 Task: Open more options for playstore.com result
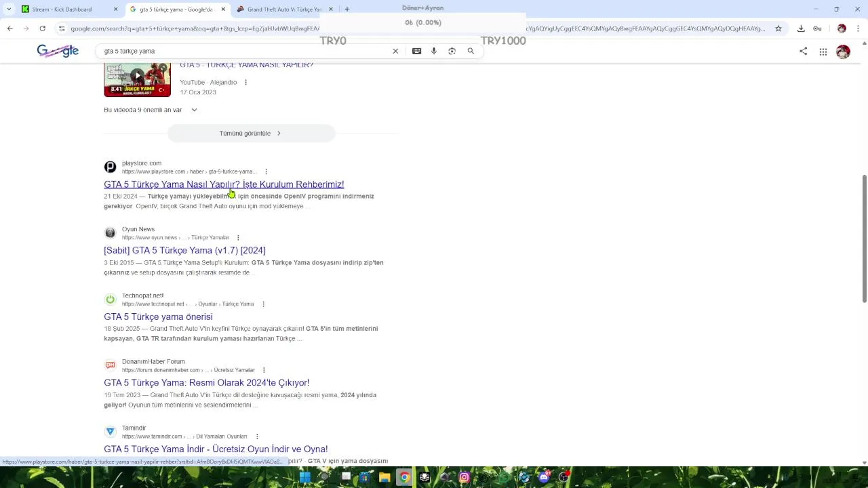(266, 171)
